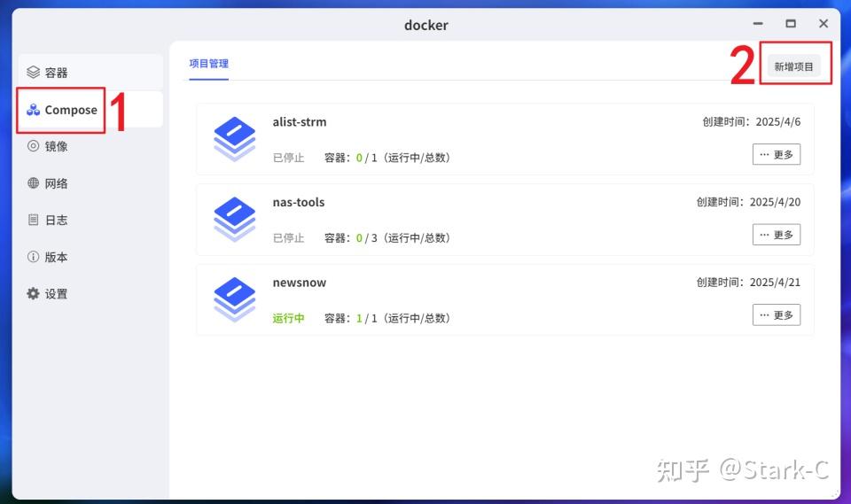Click the 设置 gear icon
The height and width of the screenshot is (504, 851).
(x=33, y=293)
